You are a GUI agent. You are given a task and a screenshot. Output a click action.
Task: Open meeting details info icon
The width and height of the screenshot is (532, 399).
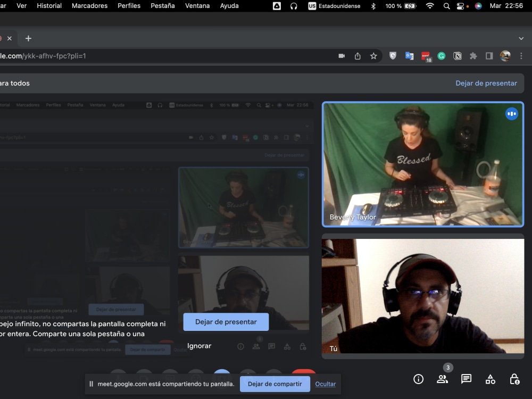tap(418, 379)
